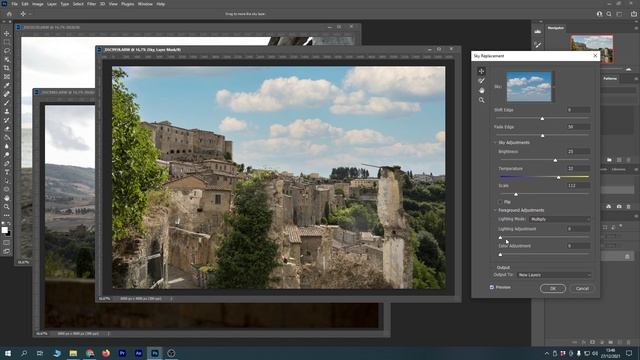Toggle the Preview checkbox
The height and width of the screenshot is (360, 640).
pyautogui.click(x=492, y=287)
